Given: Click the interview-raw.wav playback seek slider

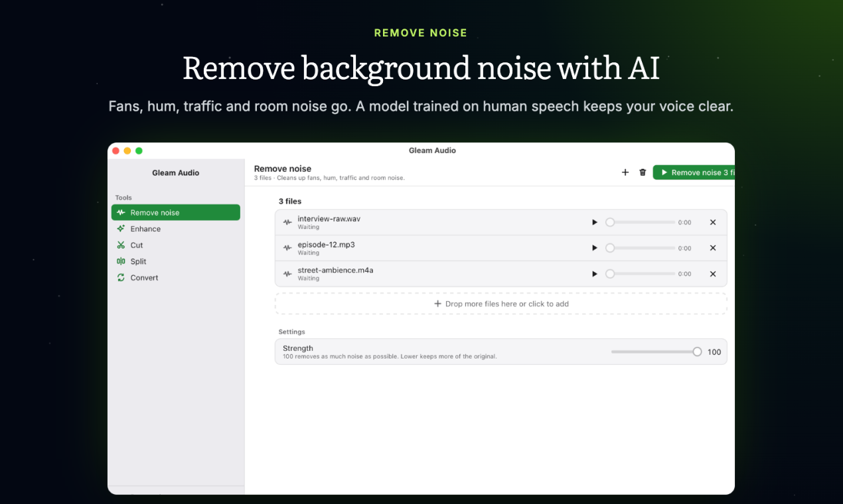Looking at the screenshot, I should [641, 222].
